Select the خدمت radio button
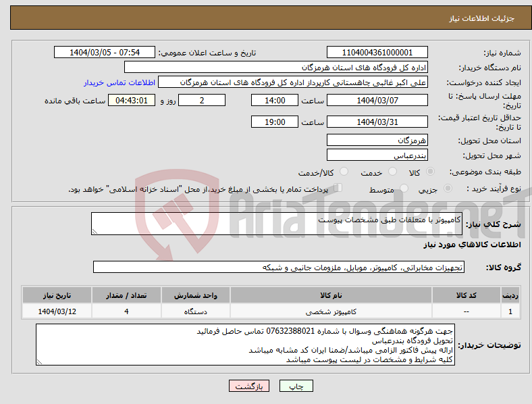 pos(392,172)
